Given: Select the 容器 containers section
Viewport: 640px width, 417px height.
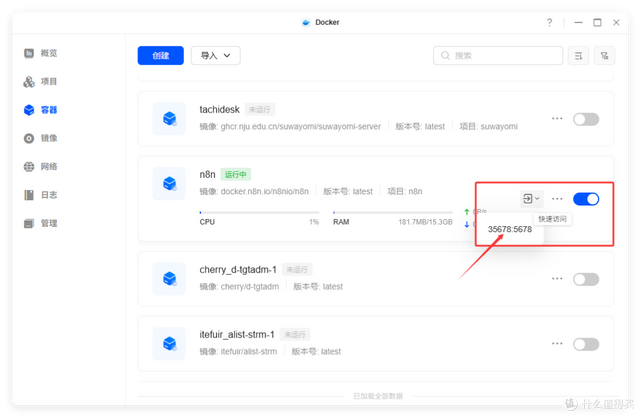Looking at the screenshot, I should [x=40, y=110].
